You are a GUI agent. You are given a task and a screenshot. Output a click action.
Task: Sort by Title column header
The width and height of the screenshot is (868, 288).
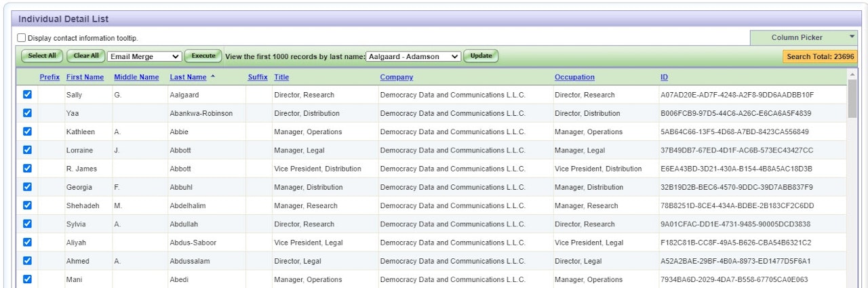coord(281,77)
